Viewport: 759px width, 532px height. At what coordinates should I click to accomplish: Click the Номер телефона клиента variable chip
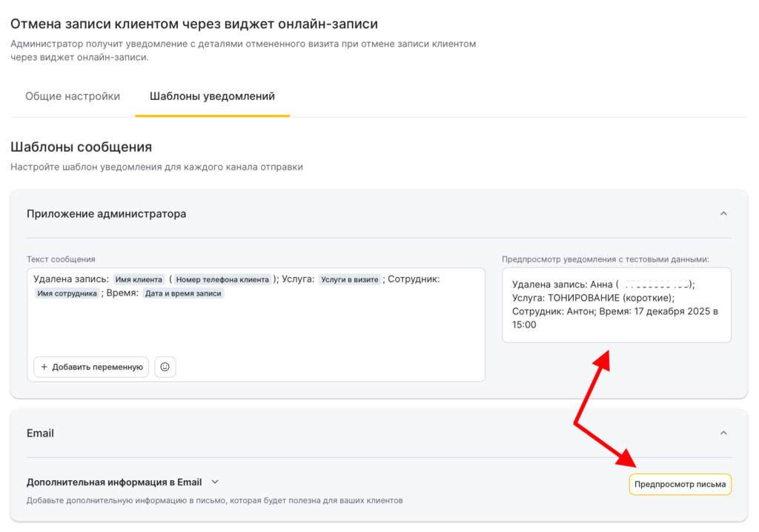(222, 279)
